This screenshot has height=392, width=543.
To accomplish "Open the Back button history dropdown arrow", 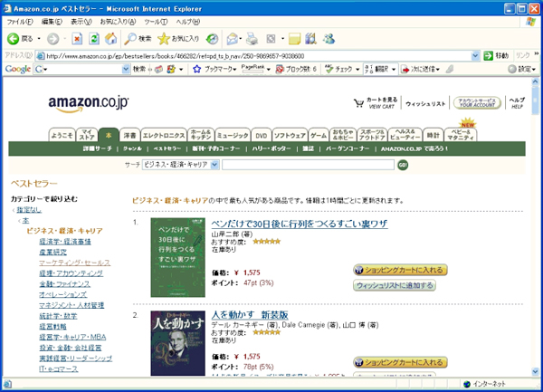I will [39, 39].
